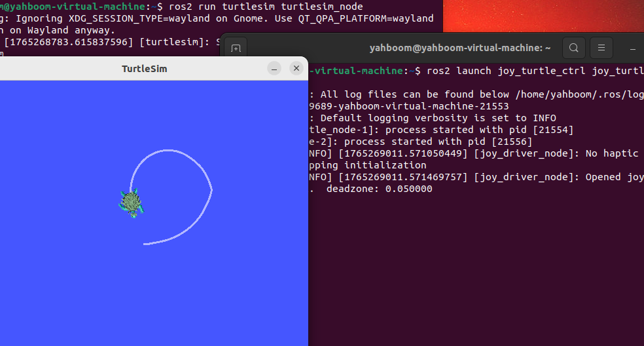Image resolution: width=644 pixels, height=346 pixels.
Task: Click the '9689-yahboom-virtual-machine-21553' line
Action: 409,106
